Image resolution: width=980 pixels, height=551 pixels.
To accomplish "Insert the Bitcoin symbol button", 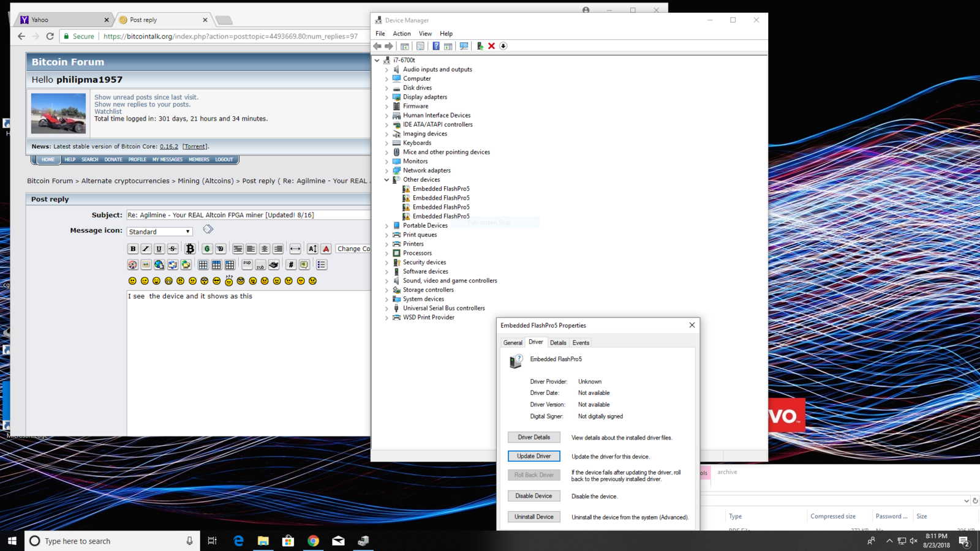I will pos(190,249).
